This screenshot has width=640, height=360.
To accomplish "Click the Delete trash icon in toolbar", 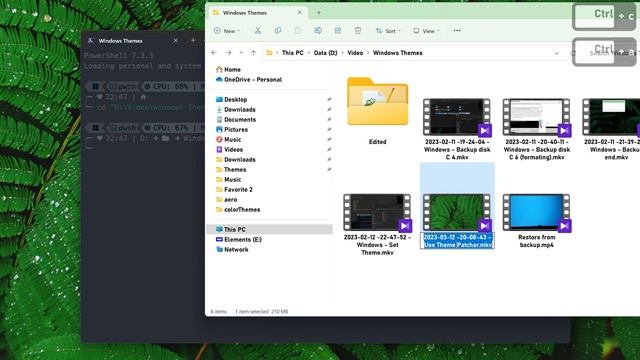I will [x=358, y=31].
